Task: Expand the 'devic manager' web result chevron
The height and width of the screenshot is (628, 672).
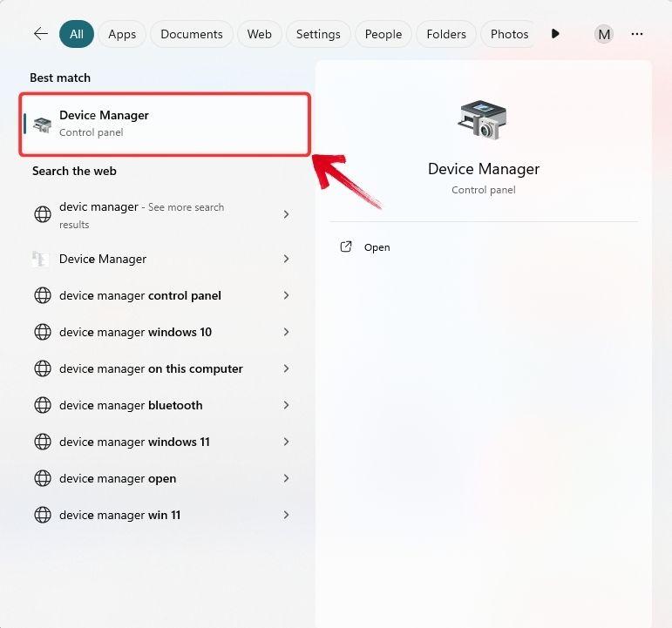Action: [x=286, y=214]
